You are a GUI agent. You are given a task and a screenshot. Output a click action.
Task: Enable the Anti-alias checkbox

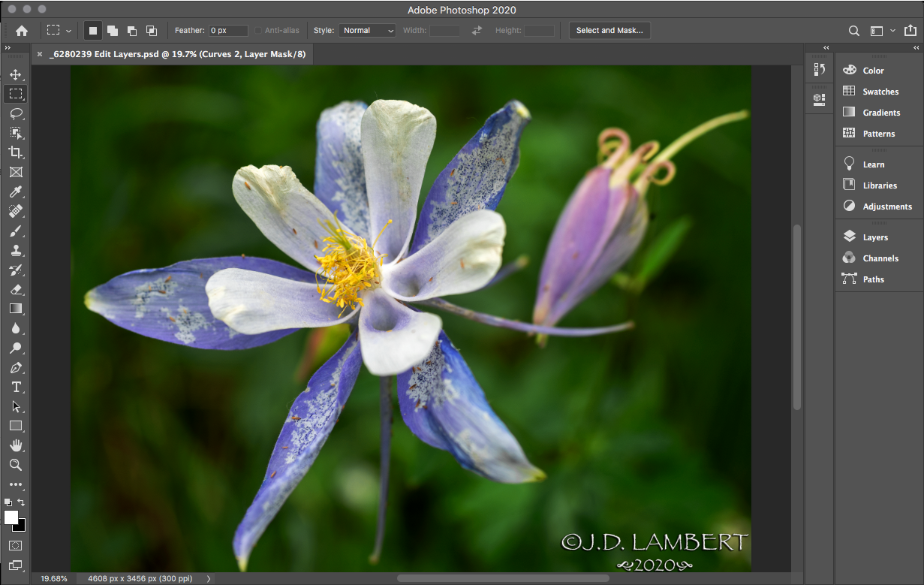pos(257,30)
